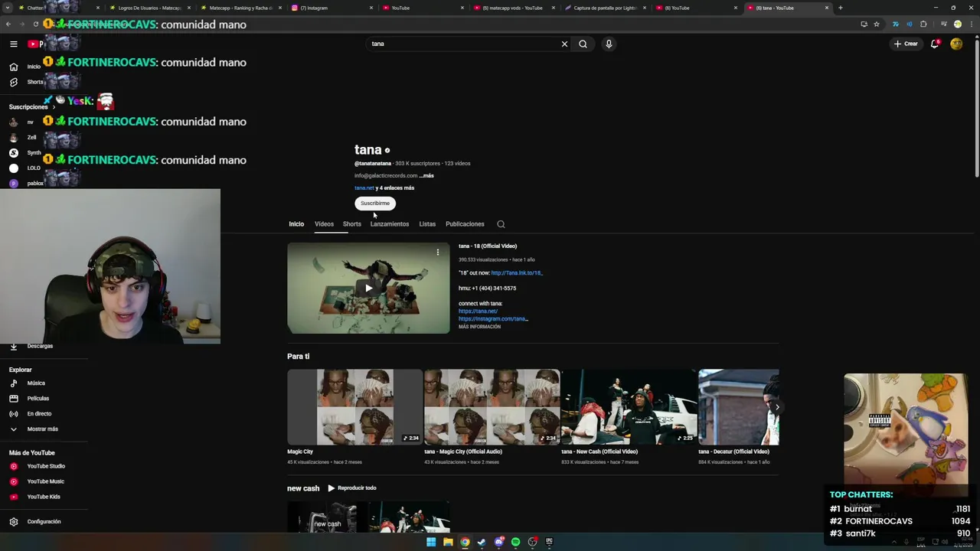980x551 pixels.
Task: Select the Lanzamientos channel tab
Action: point(390,224)
